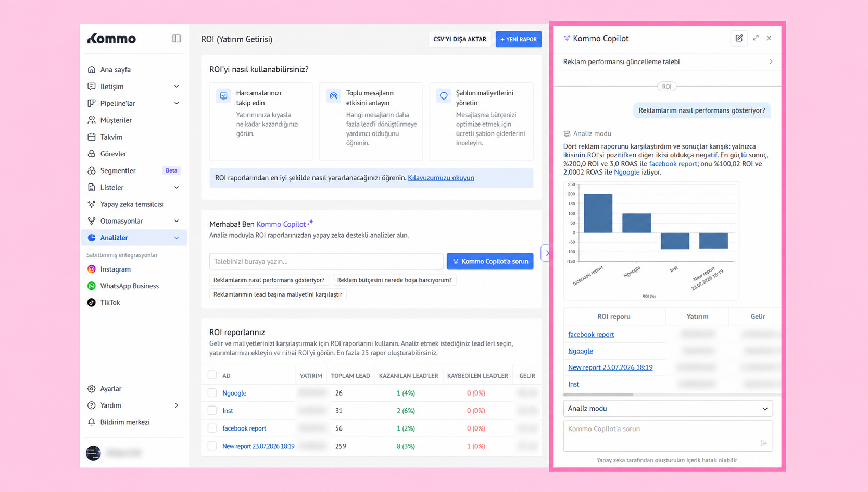Expand the Yardım submenu arrow
The height and width of the screenshot is (492, 868).
(x=177, y=405)
